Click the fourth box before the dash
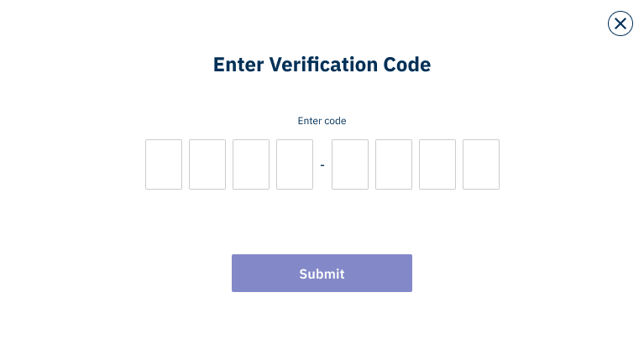The height and width of the screenshot is (360, 644). 295,164
